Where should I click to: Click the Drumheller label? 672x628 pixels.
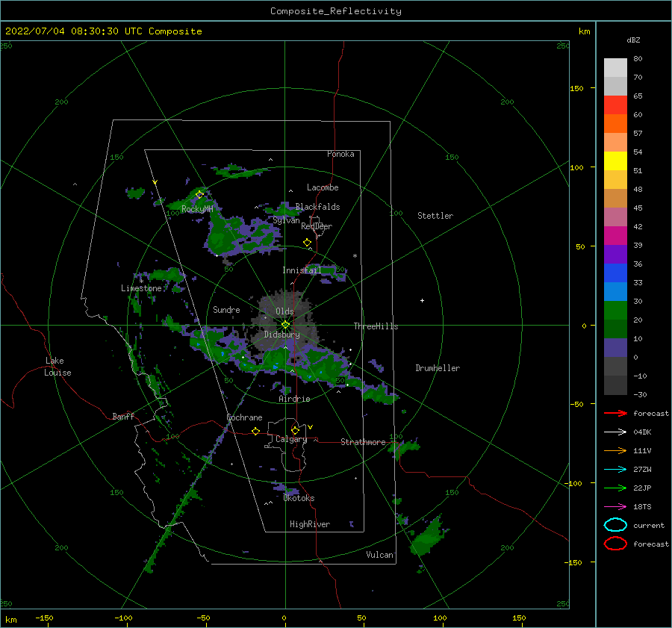click(438, 368)
